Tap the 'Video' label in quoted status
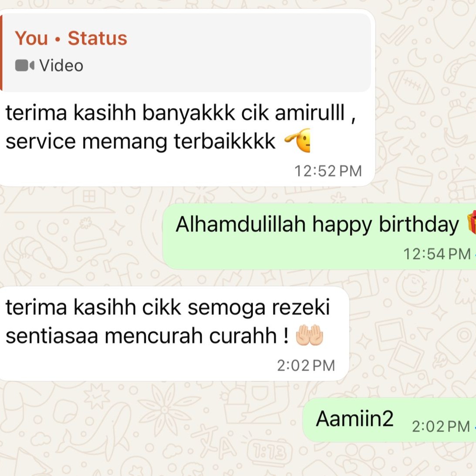Viewport: 476px width, 476px height. click(61, 65)
